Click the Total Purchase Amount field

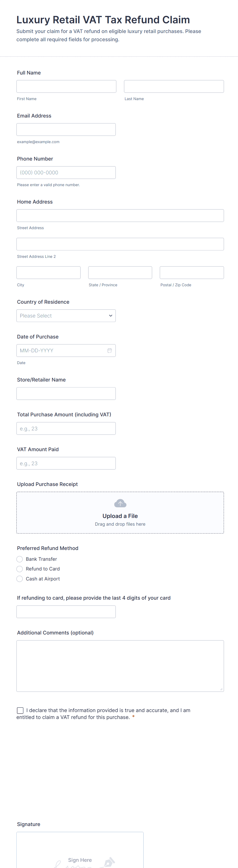[x=66, y=429]
